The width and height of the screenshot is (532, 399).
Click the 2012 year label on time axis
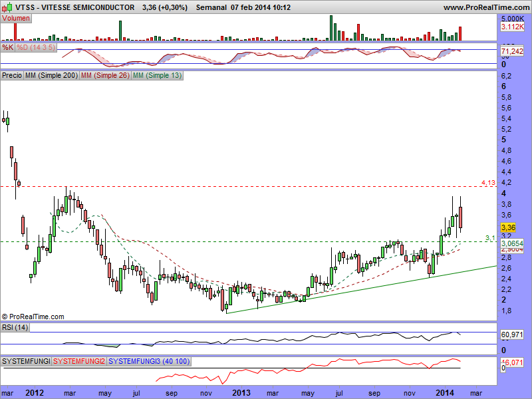(x=35, y=393)
